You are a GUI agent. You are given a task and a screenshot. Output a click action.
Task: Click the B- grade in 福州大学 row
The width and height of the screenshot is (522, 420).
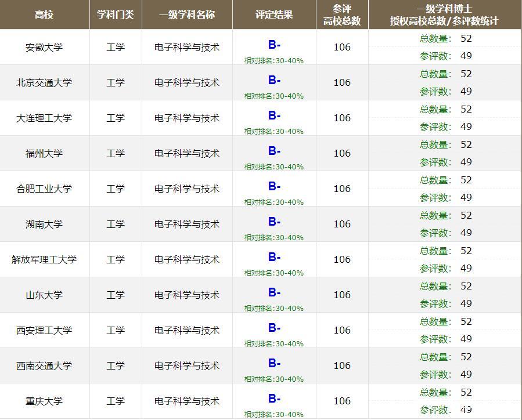(x=274, y=151)
